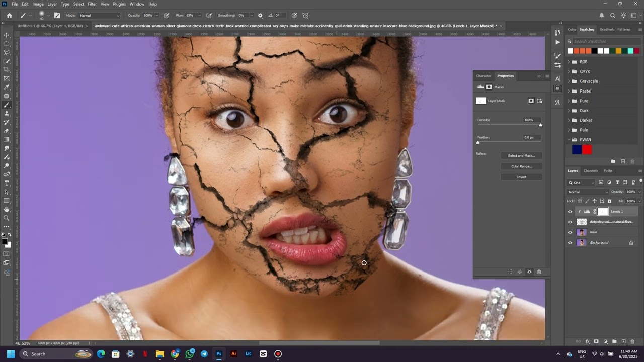Select the Polygonal Lasso tool

click(7, 52)
